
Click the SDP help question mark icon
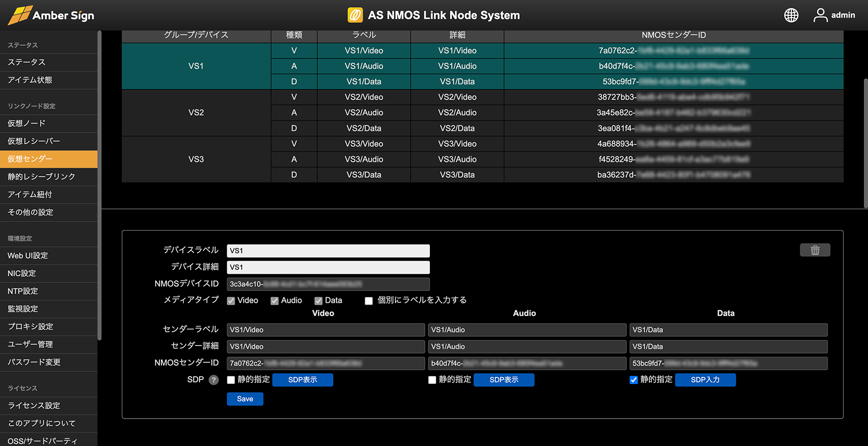click(214, 380)
